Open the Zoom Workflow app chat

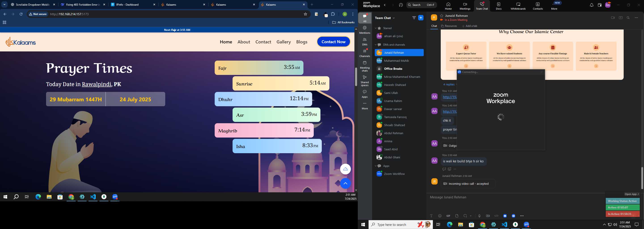[399, 174]
